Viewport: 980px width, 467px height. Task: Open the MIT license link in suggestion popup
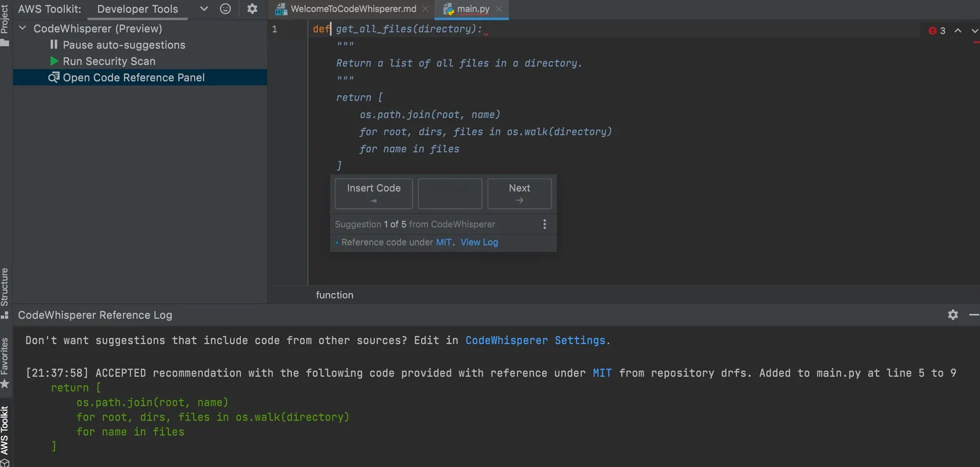(443, 242)
